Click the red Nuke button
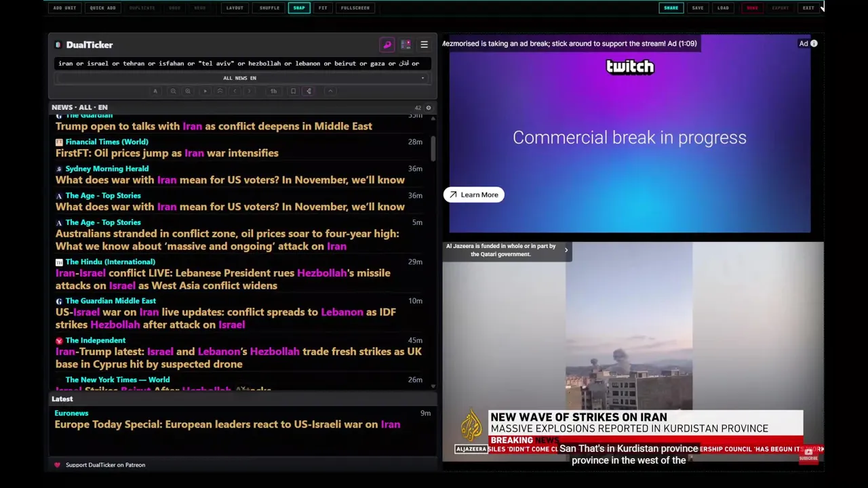 (752, 8)
